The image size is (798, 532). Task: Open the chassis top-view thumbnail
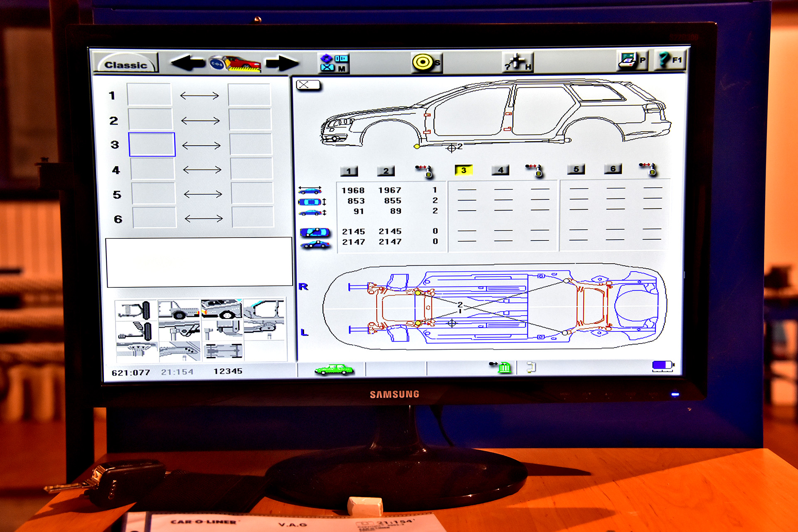coord(223,351)
